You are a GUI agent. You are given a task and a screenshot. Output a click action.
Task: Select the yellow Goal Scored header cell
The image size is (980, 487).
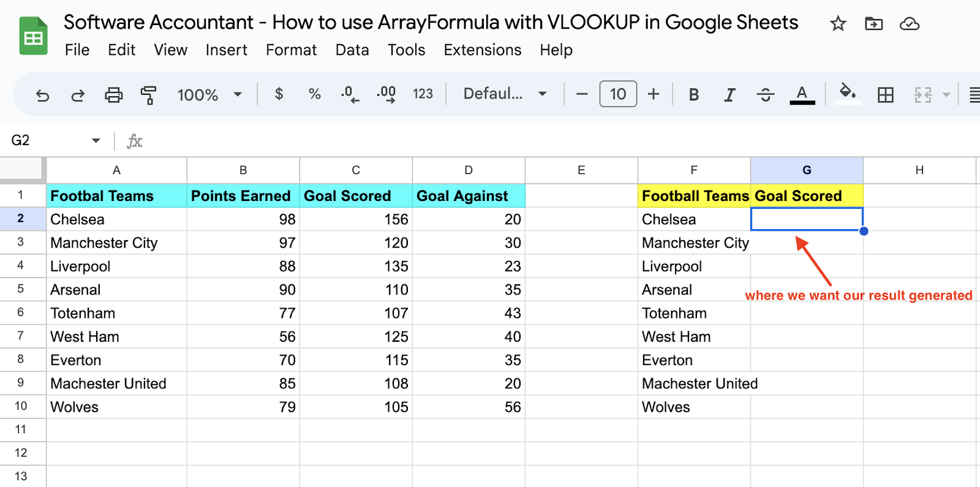(x=807, y=196)
